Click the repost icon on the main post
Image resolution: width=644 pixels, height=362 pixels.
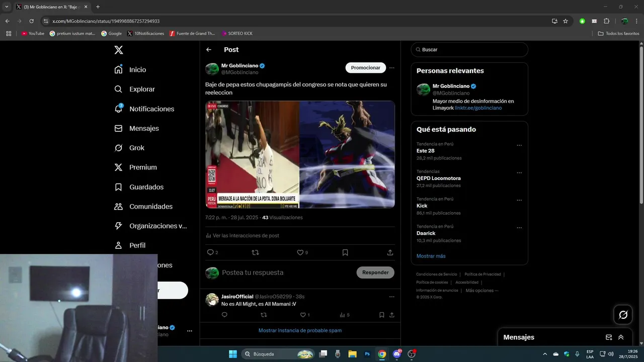click(x=255, y=252)
